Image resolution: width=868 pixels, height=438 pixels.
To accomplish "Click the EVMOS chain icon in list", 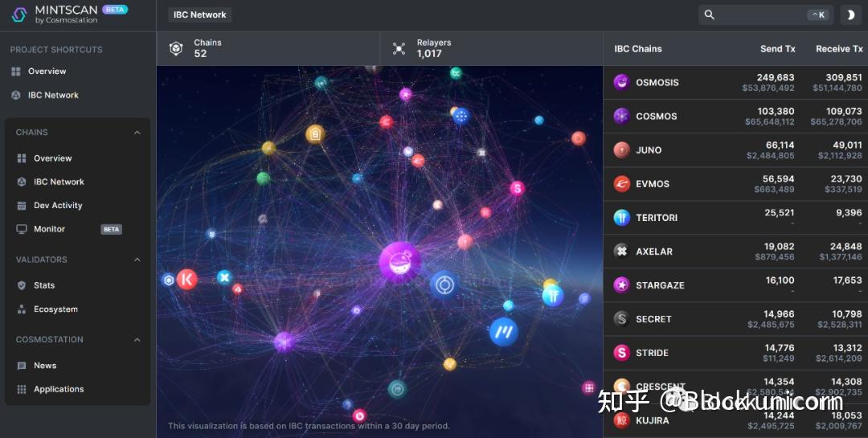I will [621, 184].
